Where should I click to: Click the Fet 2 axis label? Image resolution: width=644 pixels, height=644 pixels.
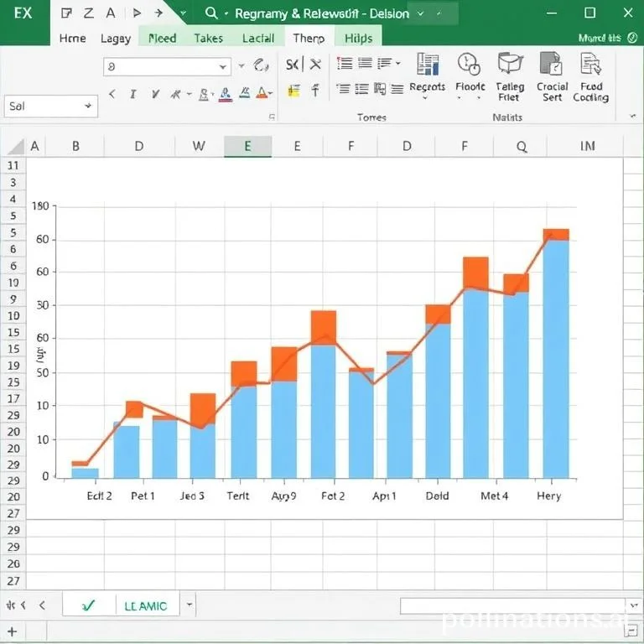pos(333,496)
